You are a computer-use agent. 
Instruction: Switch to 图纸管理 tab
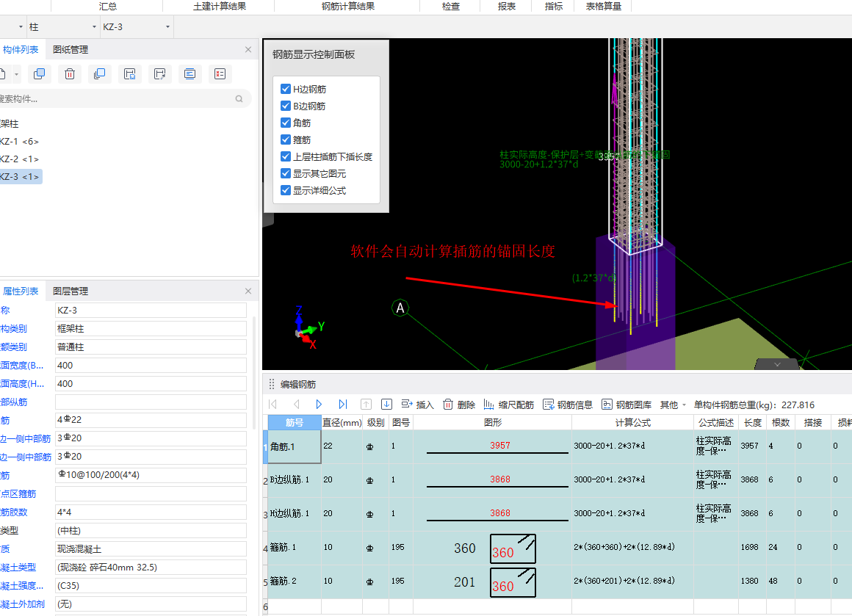[70, 49]
